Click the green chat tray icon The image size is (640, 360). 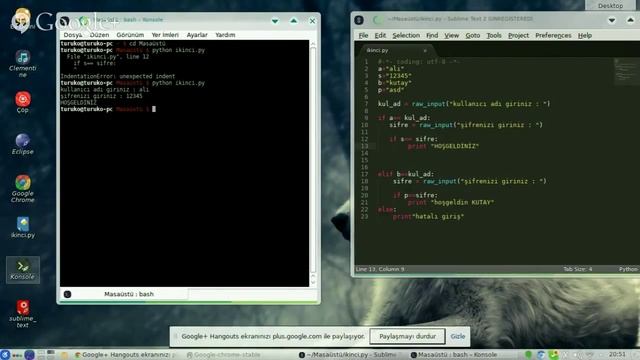point(553,355)
